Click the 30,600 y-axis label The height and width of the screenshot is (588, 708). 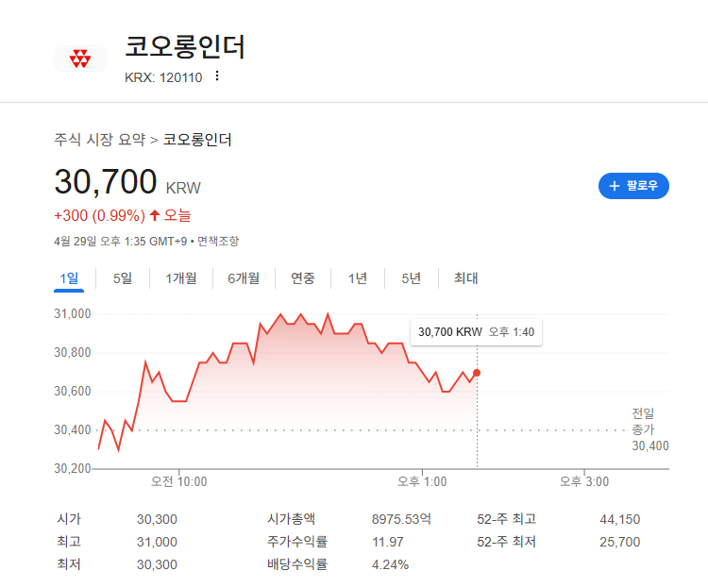point(73,391)
